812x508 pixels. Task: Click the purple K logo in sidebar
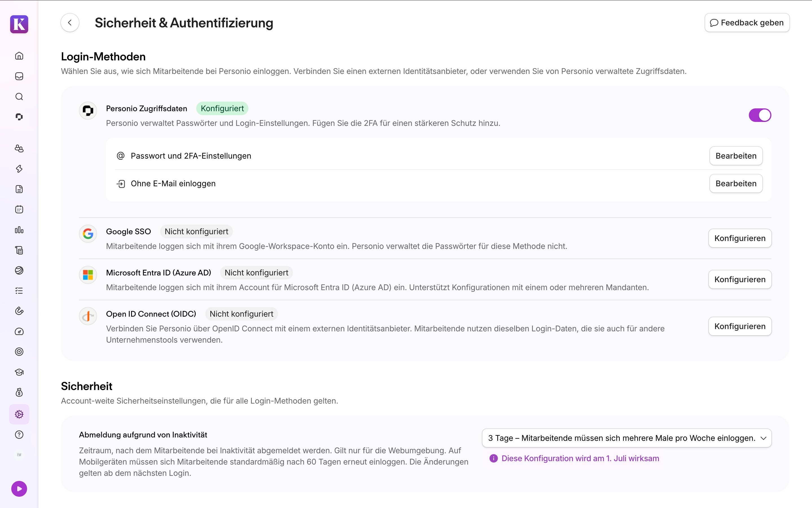[x=19, y=24]
